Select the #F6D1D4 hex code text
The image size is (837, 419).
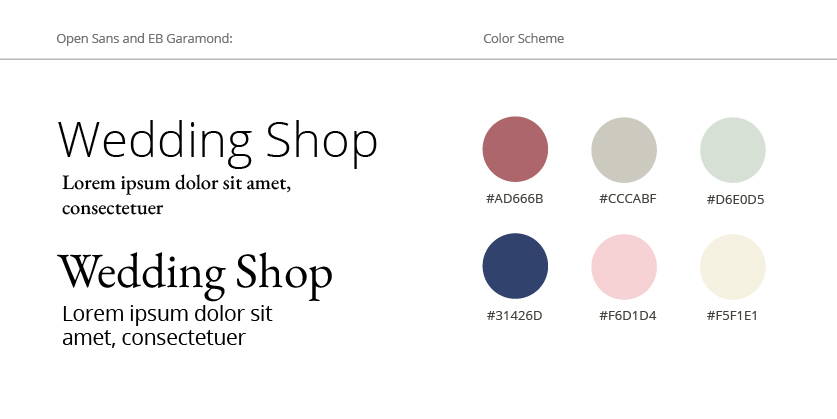628,315
